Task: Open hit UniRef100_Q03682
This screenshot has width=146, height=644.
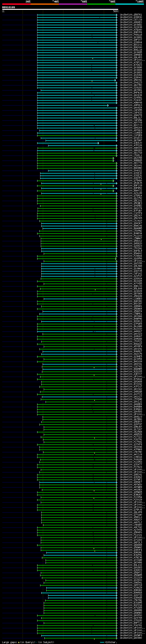Action: 131,25
